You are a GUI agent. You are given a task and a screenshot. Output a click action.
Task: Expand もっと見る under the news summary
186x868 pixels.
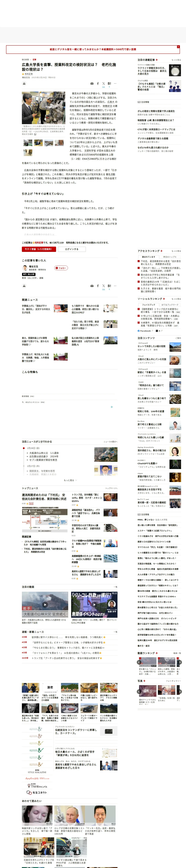[70, 480]
